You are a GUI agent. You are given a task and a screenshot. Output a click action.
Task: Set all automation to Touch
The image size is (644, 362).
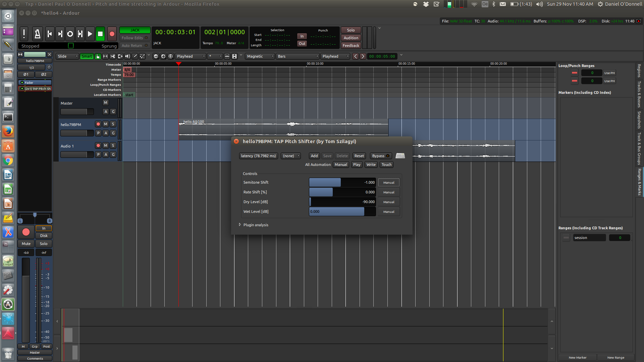[x=386, y=165]
